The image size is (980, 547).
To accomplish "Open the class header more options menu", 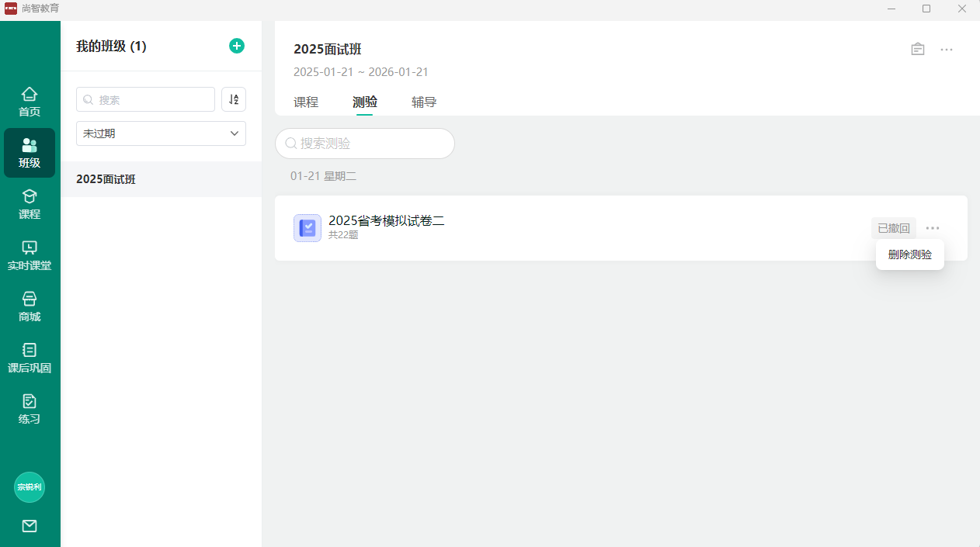I will pos(947,49).
